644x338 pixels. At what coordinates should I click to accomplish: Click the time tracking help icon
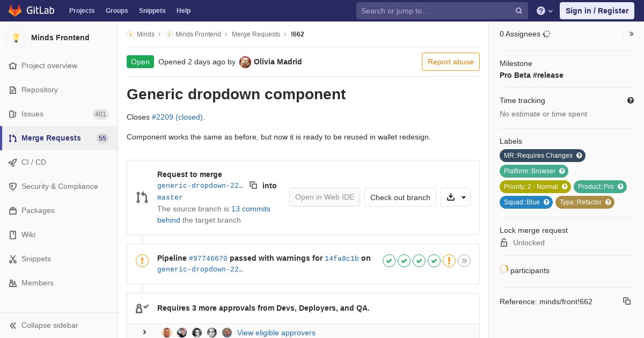[631, 100]
